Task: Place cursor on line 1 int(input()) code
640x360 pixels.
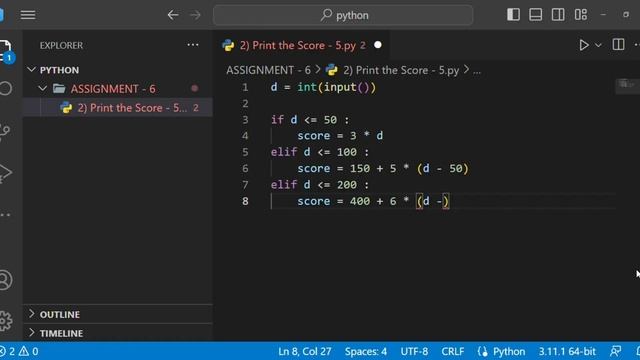Action: tap(336, 87)
